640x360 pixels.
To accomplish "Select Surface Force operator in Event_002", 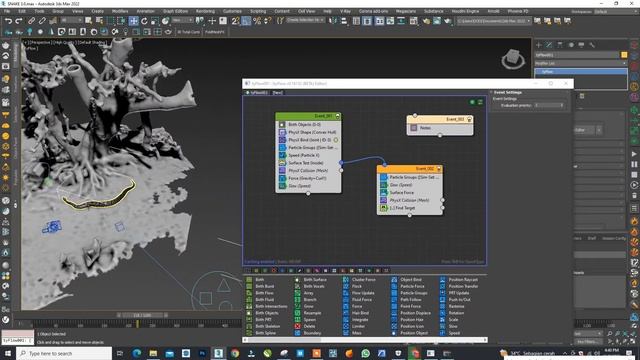I will (409, 193).
